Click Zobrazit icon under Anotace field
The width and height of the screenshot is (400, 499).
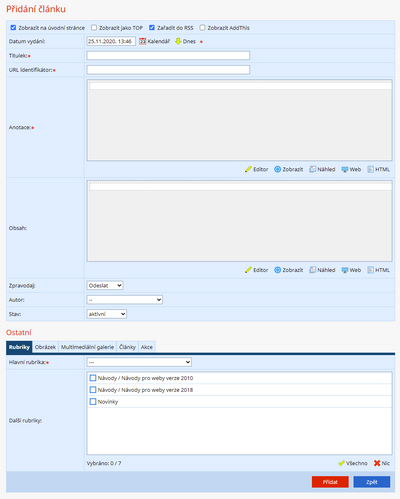[277, 169]
